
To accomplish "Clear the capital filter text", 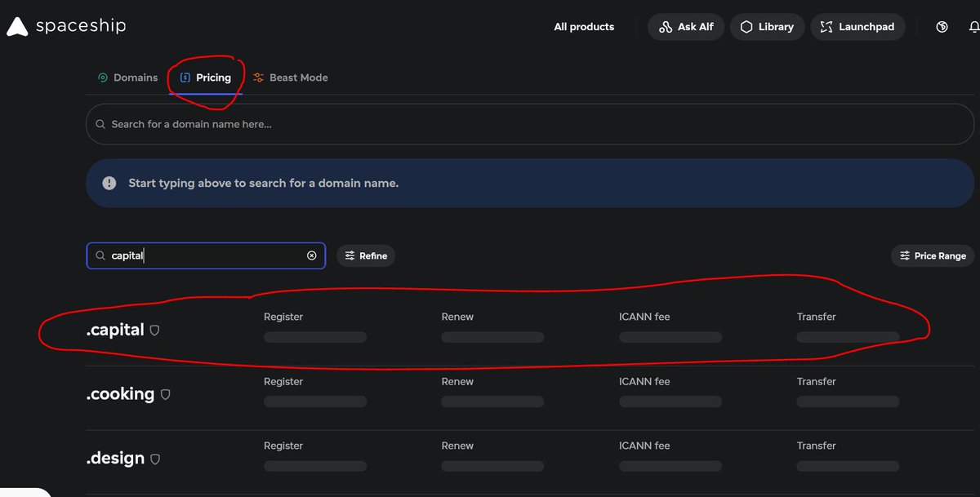I will point(311,255).
